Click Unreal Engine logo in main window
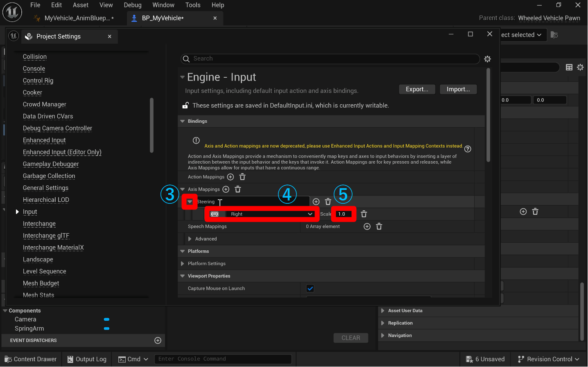 coord(12,12)
